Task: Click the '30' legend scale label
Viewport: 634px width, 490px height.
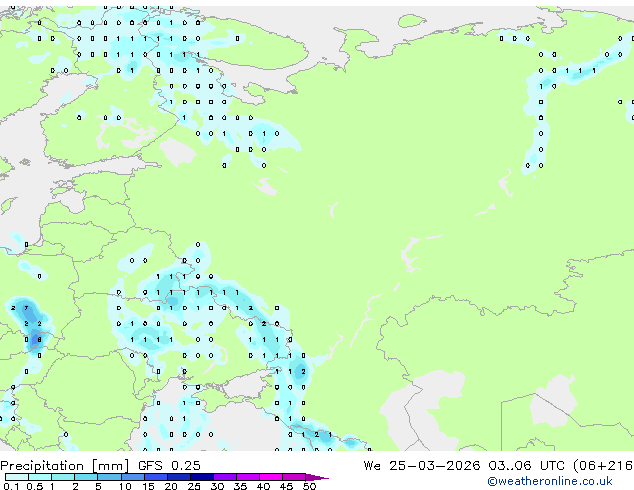Action: (217, 486)
